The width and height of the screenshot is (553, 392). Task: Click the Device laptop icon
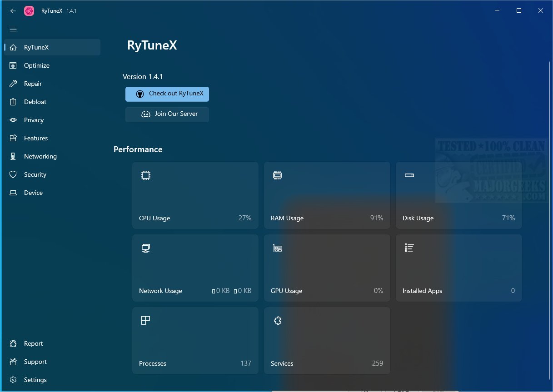[x=14, y=193]
